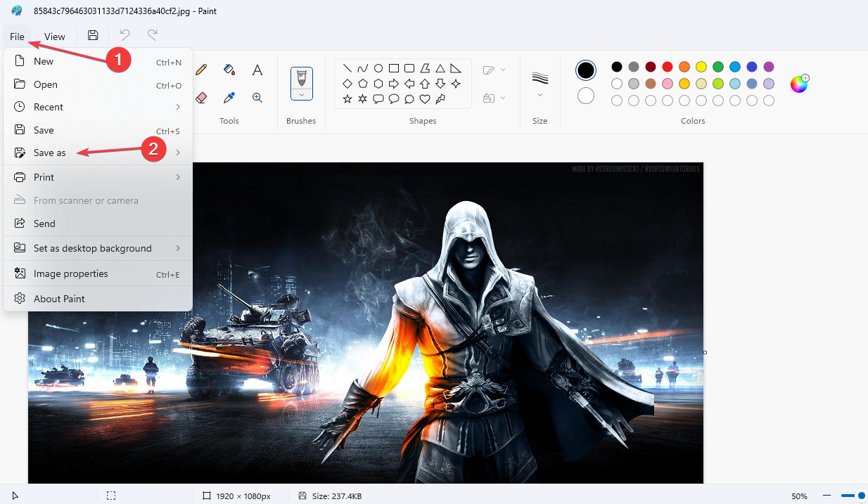Screen dimensions: 868x504
Task: Select the purple color swatch
Action: point(769,67)
